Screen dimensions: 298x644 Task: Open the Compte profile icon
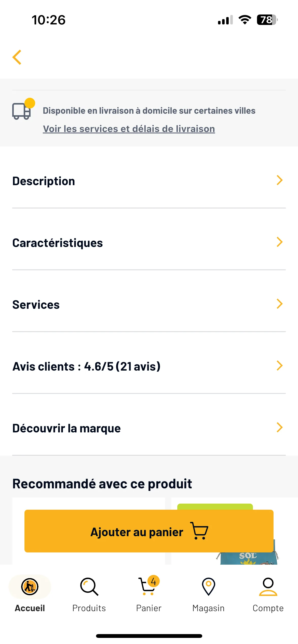click(268, 587)
